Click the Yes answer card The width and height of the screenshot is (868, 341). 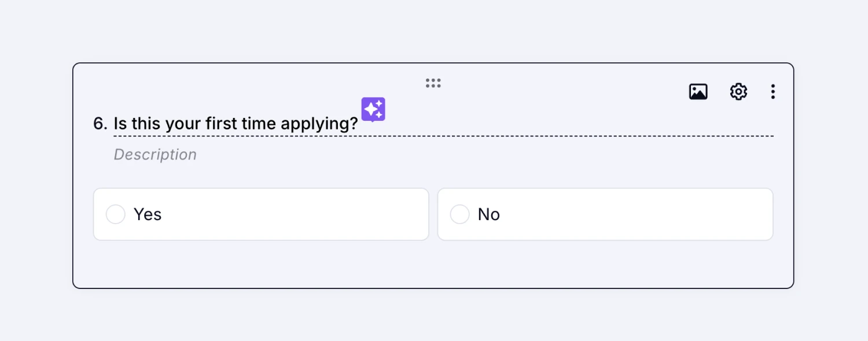(x=261, y=214)
